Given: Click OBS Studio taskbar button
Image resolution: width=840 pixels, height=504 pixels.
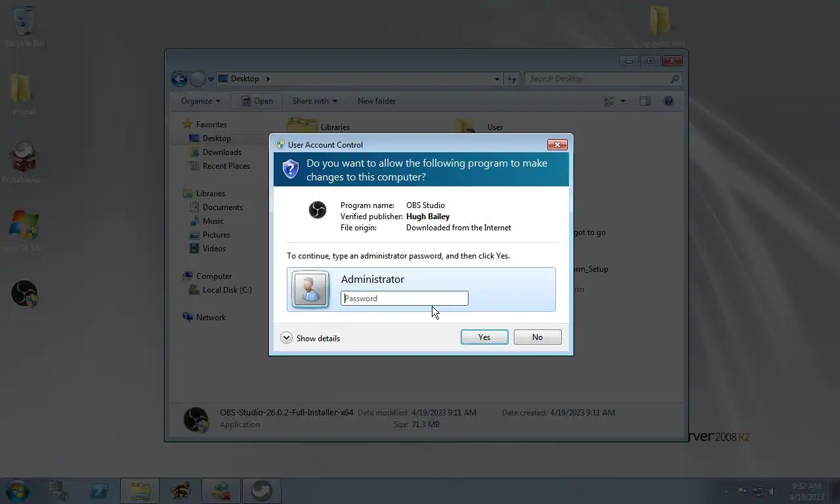Looking at the screenshot, I should (x=262, y=491).
